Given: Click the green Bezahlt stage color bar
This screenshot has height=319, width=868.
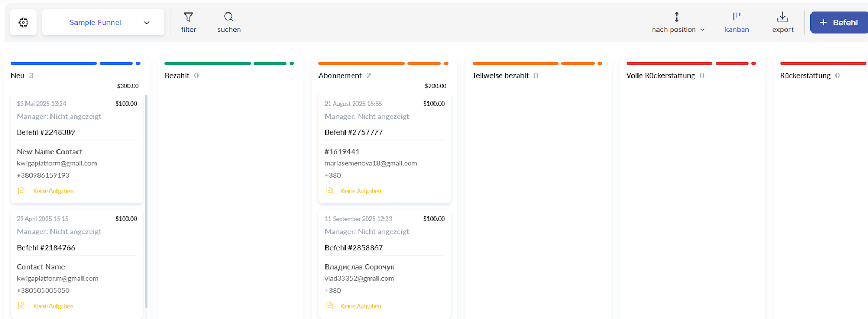Looking at the screenshot, I should 207,63.
